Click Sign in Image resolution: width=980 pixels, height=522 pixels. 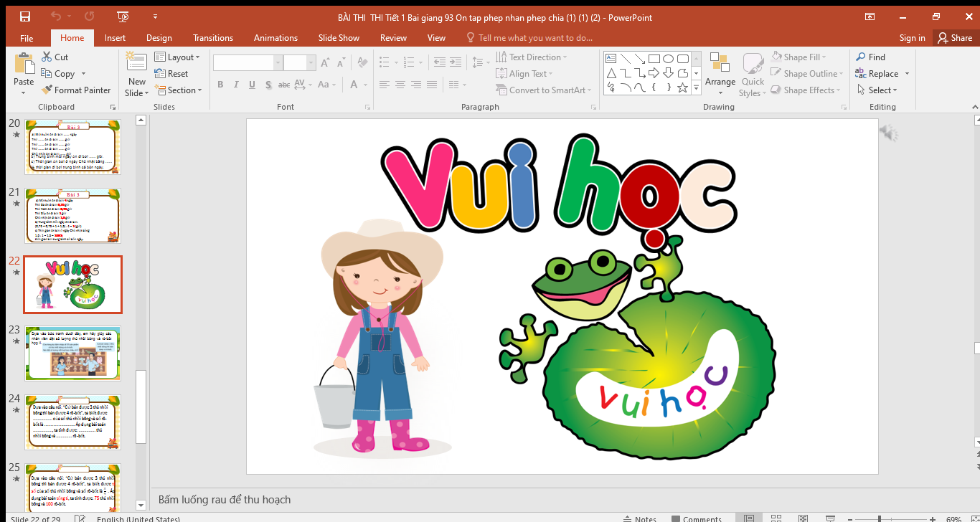click(x=912, y=38)
